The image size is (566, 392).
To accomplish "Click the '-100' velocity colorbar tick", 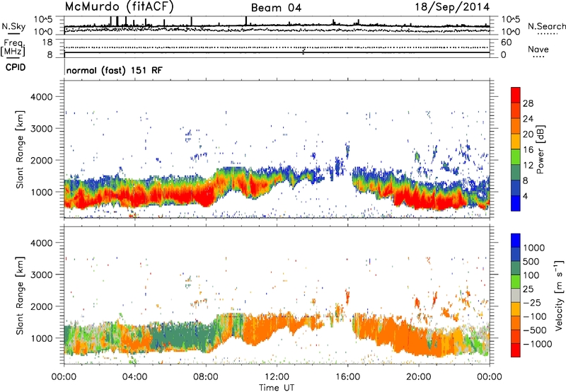I will pos(535,316).
